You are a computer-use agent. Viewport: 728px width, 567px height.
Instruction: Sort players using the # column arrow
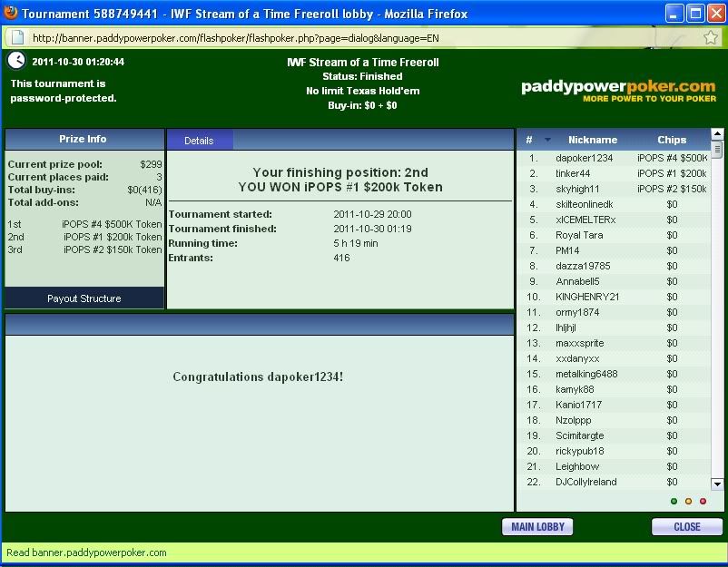(x=547, y=140)
